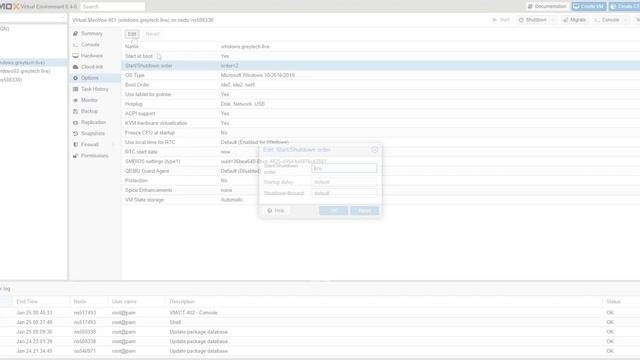
Task: Focus the Shutdown timeout input field
Action: [344, 193]
